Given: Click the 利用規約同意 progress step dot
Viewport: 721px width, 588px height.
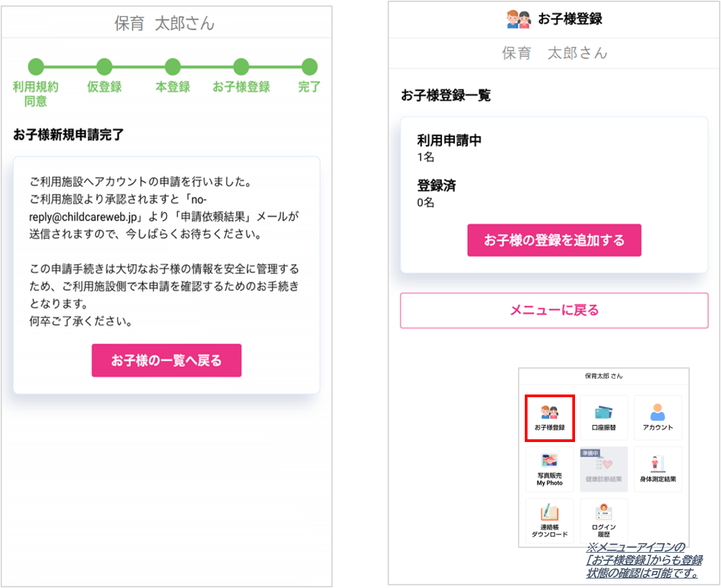Looking at the screenshot, I should (36, 67).
